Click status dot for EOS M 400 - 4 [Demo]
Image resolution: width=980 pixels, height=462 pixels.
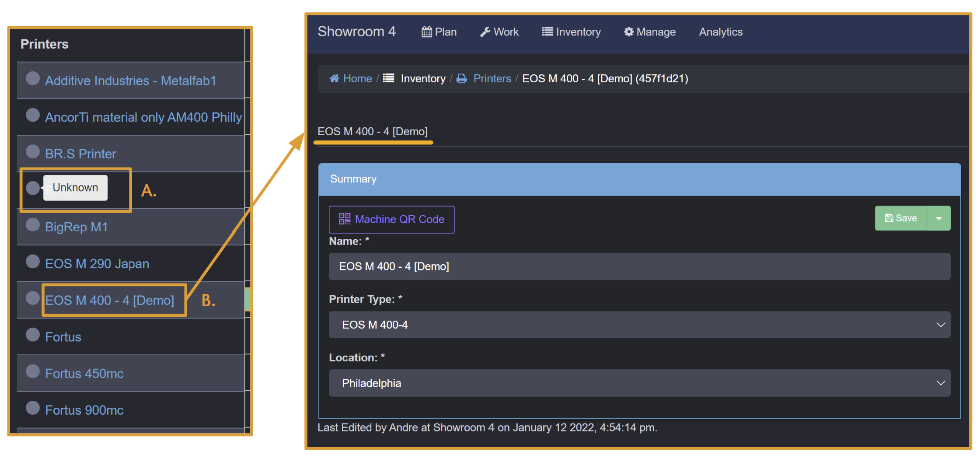click(33, 298)
